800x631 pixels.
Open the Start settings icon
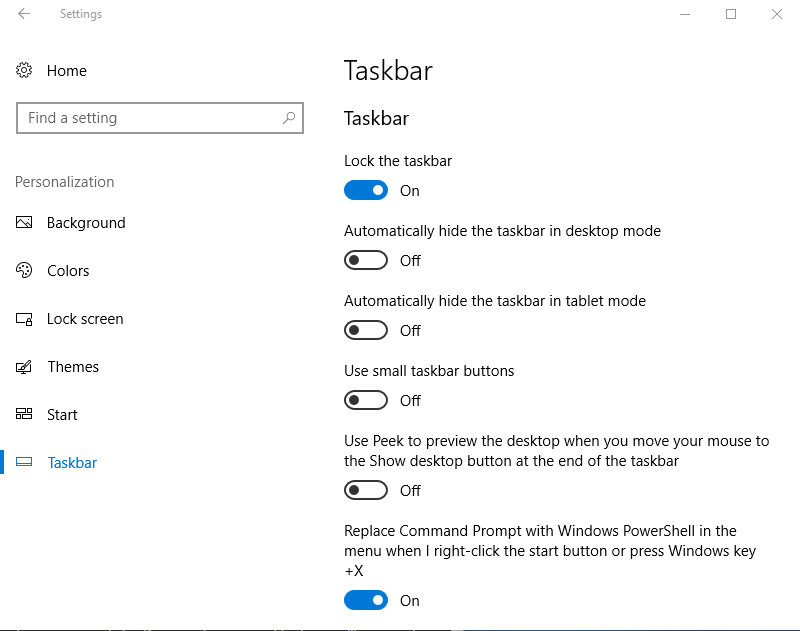(23, 415)
